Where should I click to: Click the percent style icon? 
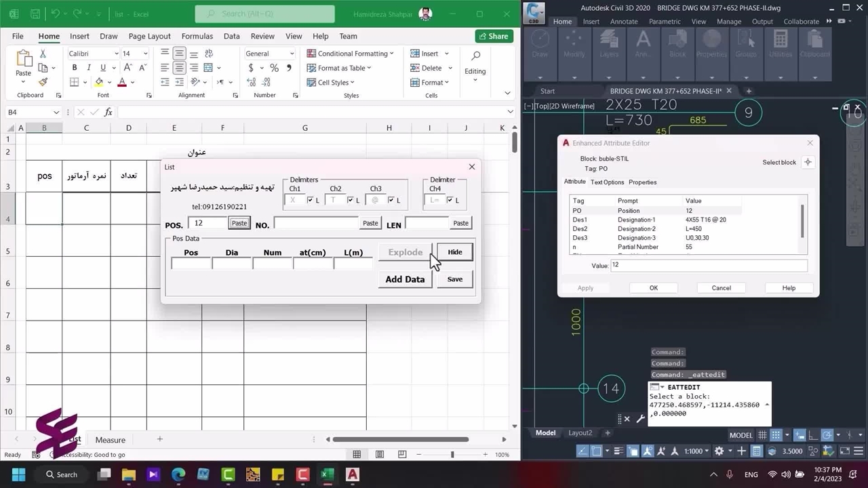coord(274,68)
